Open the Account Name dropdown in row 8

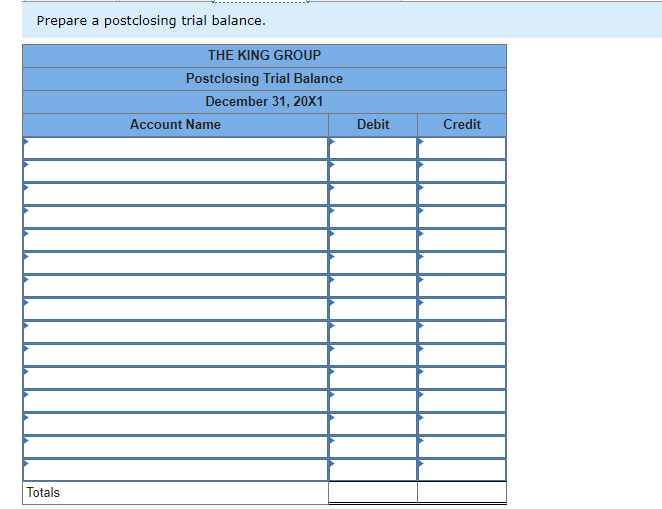(176, 309)
